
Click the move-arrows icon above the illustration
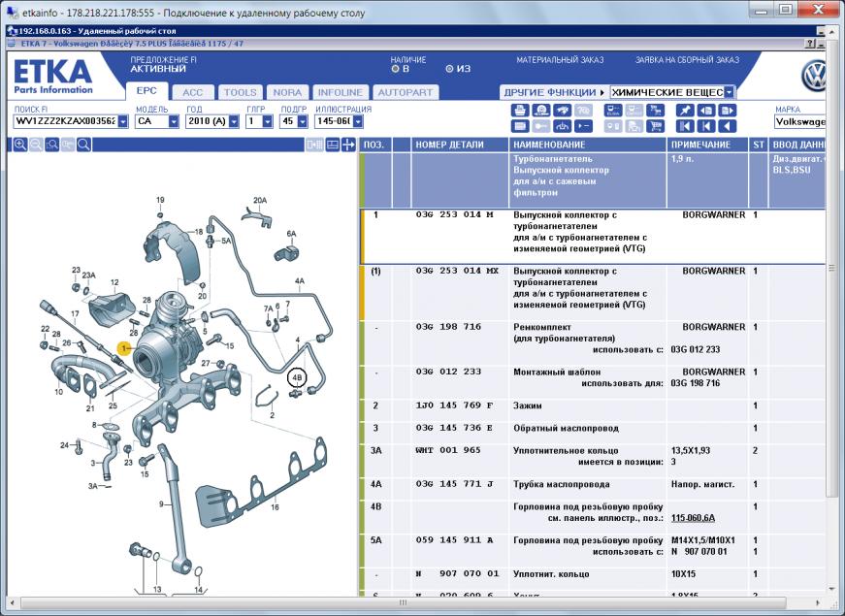coord(348,145)
